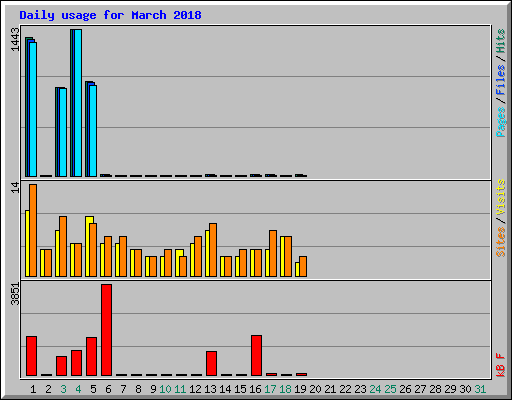This screenshot has height=400, width=512.
Task: Click the red KB bar for day 4
Action: [77, 363]
